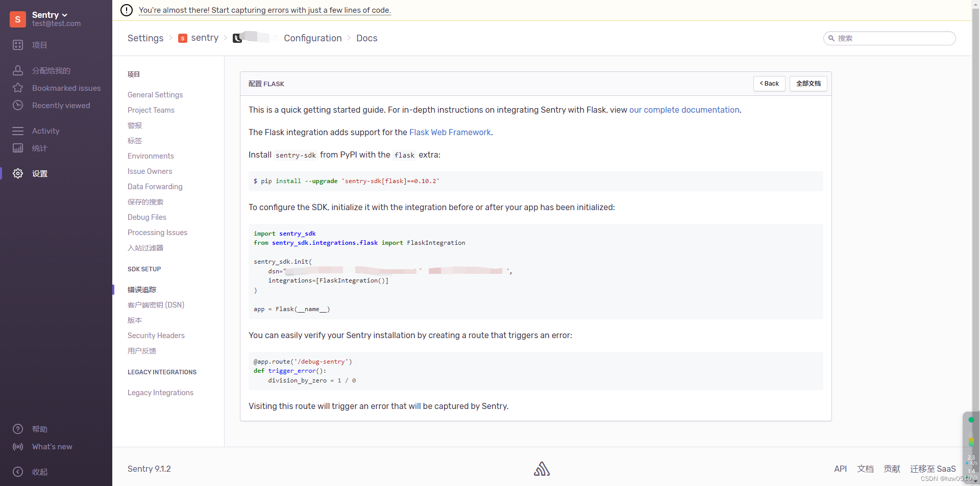Click the Bookmarked issues star icon
This screenshot has width=980, height=486.
tap(18, 88)
